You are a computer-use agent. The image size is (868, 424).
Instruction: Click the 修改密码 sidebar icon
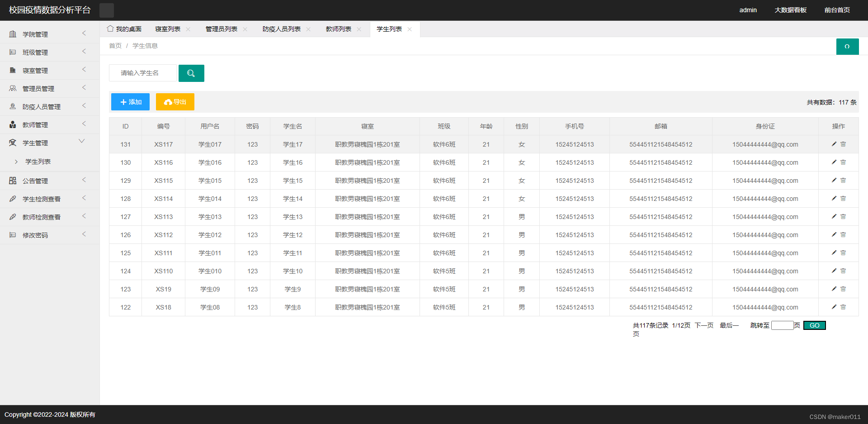[x=13, y=235]
